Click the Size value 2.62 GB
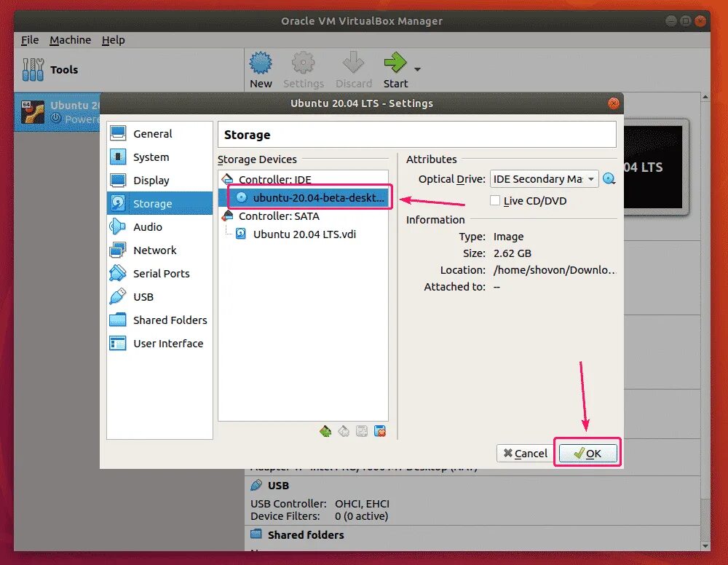This screenshot has height=565, width=728. [512, 253]
